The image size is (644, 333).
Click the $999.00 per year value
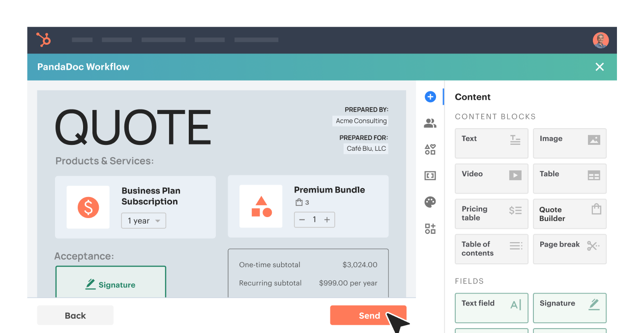[348, 283]
